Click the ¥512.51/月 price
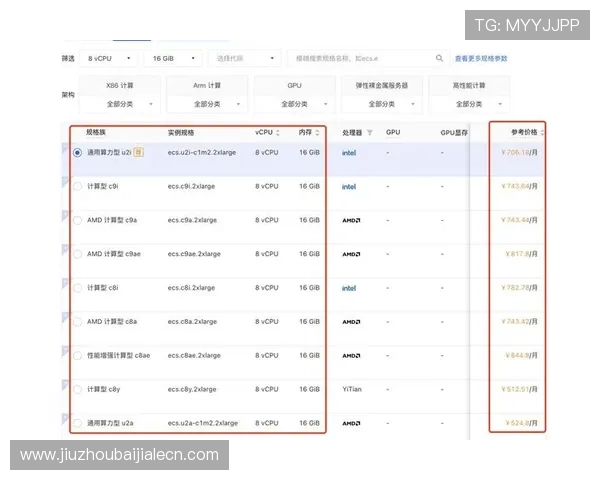This screenshot has height=480, width=600. pyautogui.click(x=519, y=389)
